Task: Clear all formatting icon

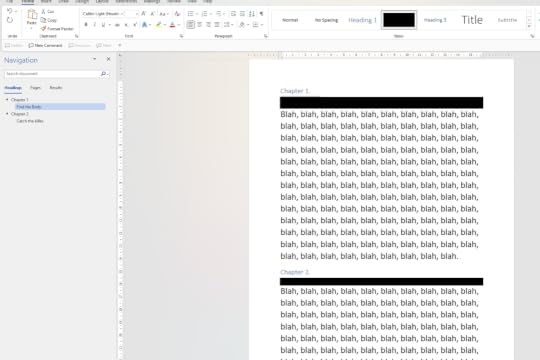Action: point(177,14)
